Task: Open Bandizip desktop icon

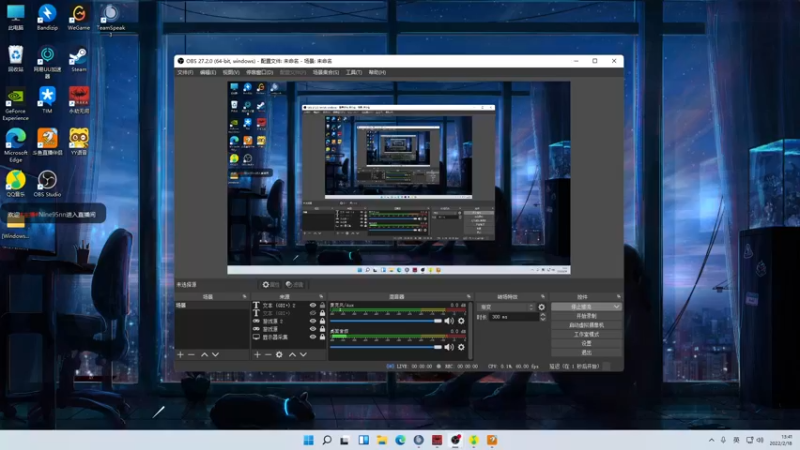Action: pos(47,17)
